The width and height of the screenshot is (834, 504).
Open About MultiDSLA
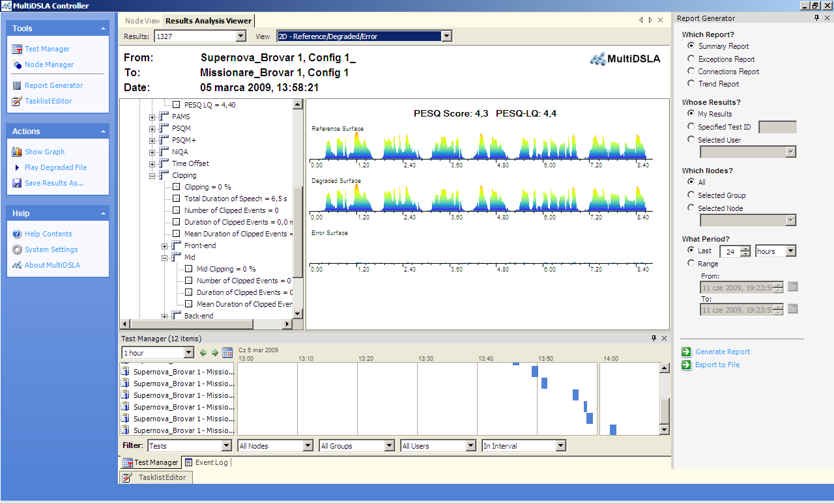[52, 265]
